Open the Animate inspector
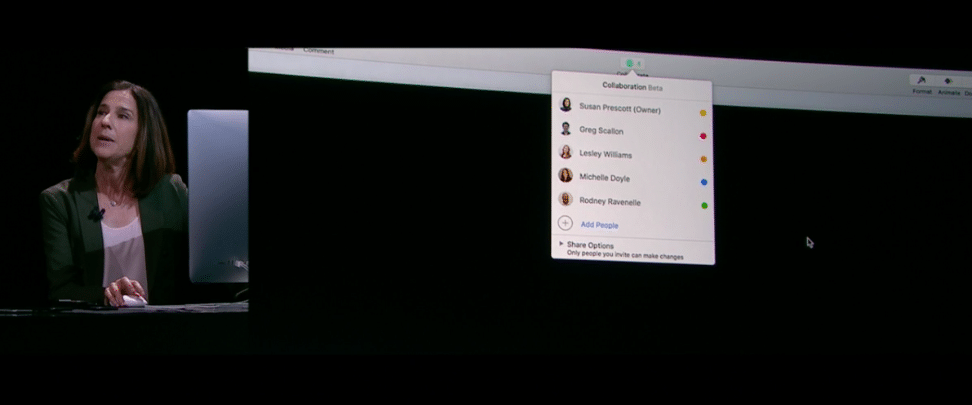 [948, 84]
